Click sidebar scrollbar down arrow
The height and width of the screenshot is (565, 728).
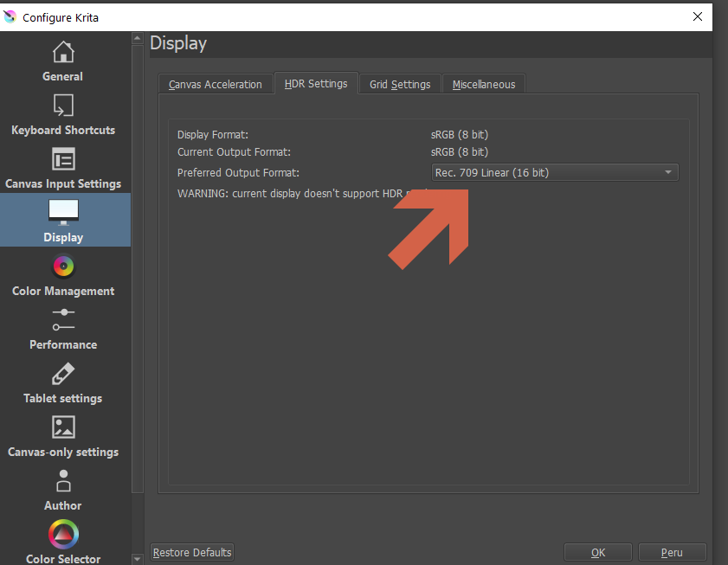coord(137,558)
